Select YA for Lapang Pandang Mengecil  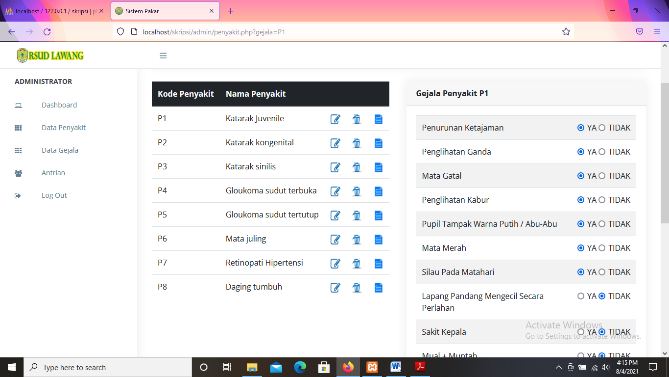point(580,296)
